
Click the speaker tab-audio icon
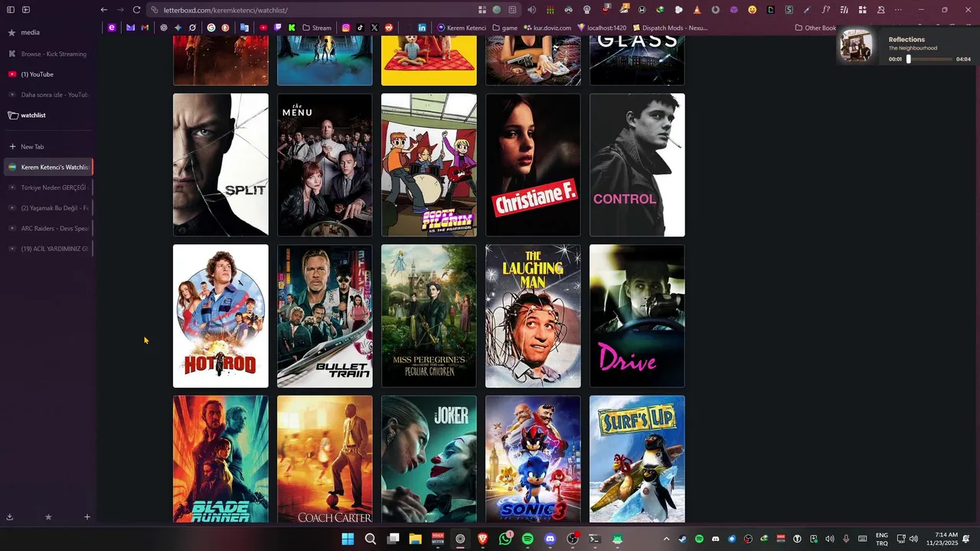tap(532, 10)
